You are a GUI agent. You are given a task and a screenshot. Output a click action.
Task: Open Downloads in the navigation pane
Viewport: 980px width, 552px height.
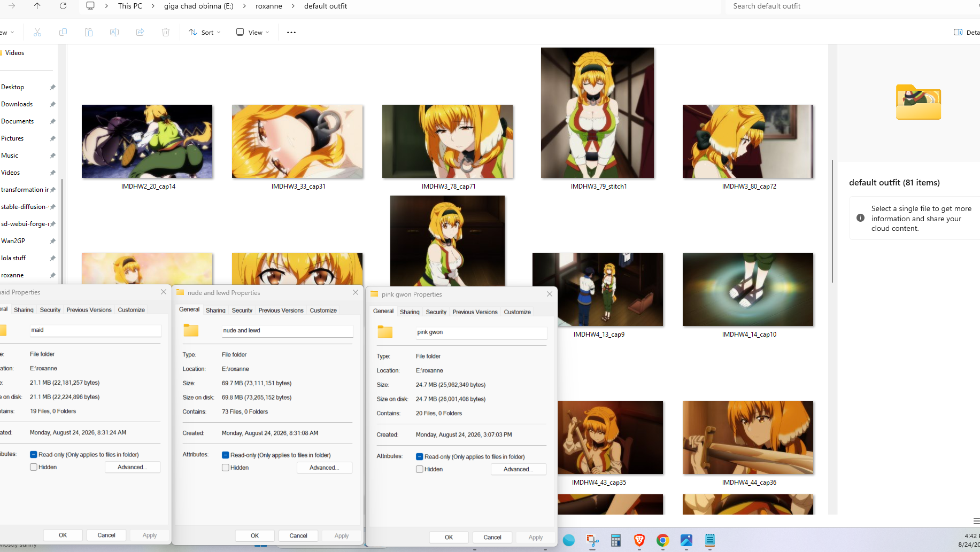[x=17, y=104]
